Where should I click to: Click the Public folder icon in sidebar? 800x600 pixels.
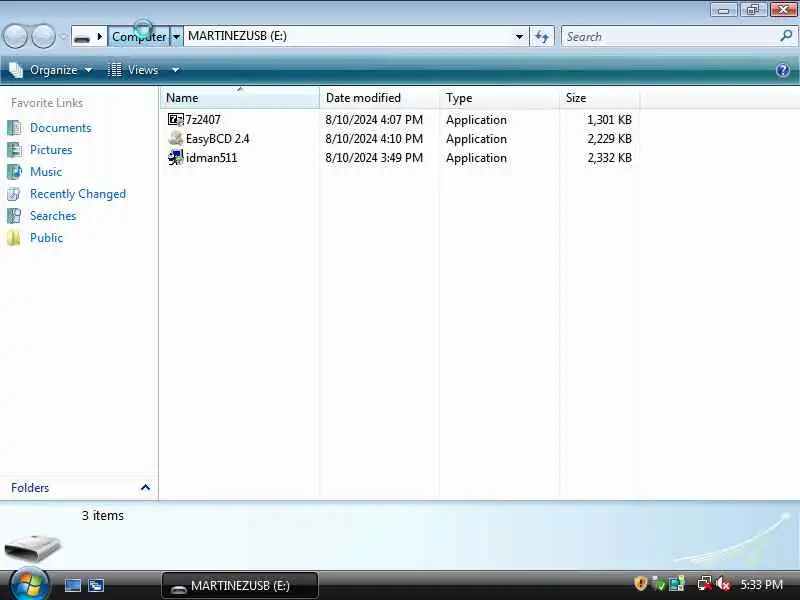[14, 238]
